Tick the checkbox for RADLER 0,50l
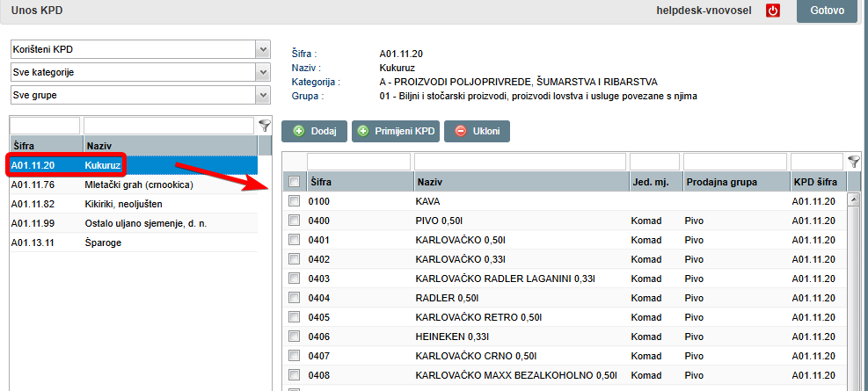The height and width of the screenshot is (391, 868). pyautogui.click(x=295, y=298)
